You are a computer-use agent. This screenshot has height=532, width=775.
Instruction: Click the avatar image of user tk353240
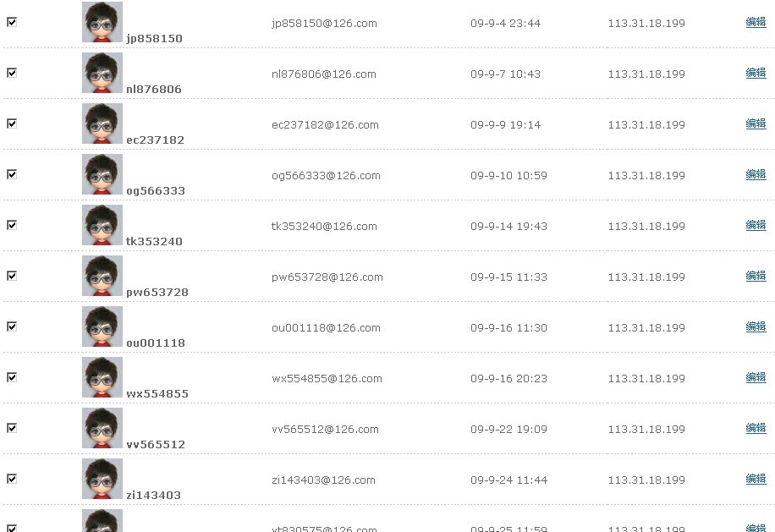tap(102, 225)
